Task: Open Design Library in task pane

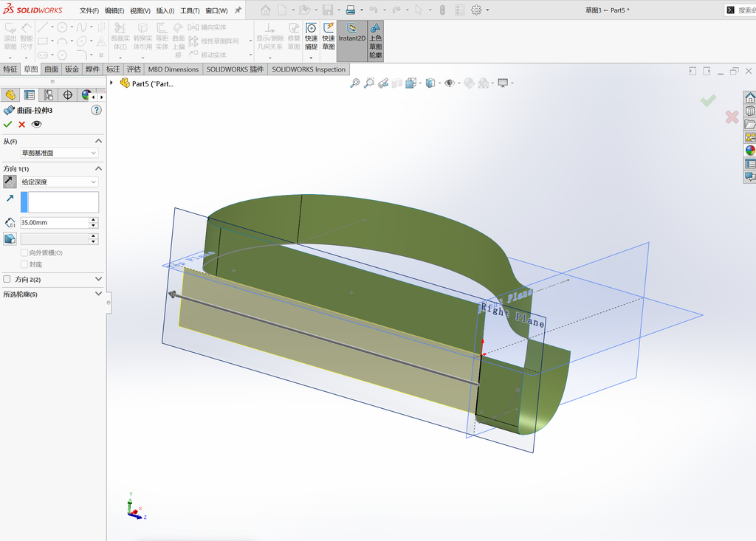Action: pyautogui.click(x=750, y=111)
